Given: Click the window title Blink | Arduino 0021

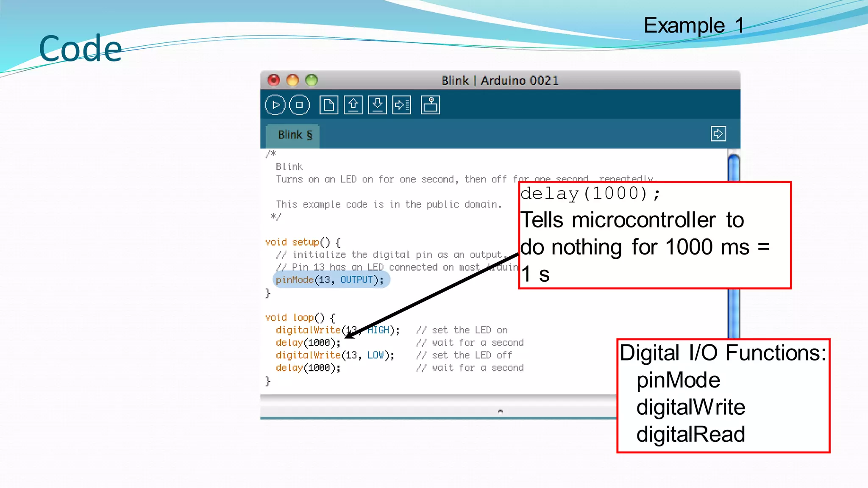Looking at the screenshot, I should [500, 80].
